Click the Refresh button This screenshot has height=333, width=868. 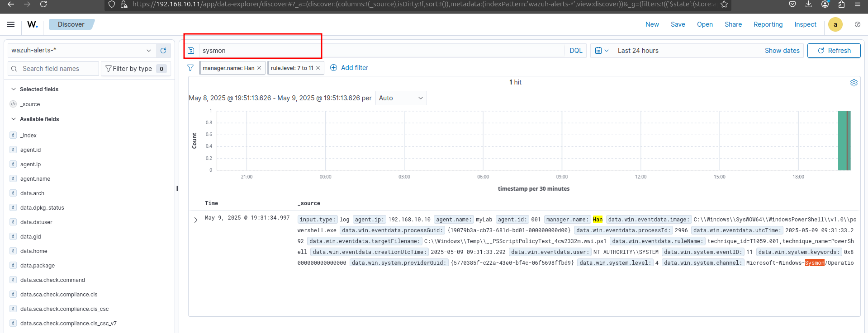pyautogui.click(x=834, y=51)
